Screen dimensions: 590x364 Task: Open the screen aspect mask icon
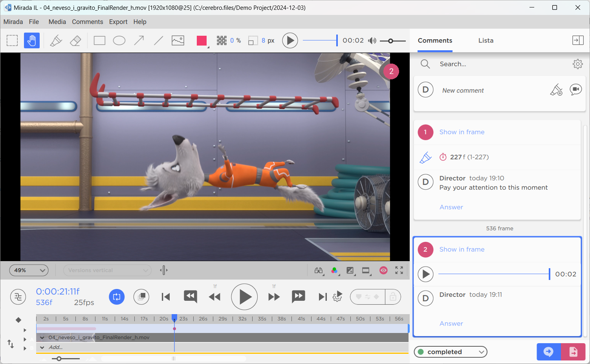366,270
